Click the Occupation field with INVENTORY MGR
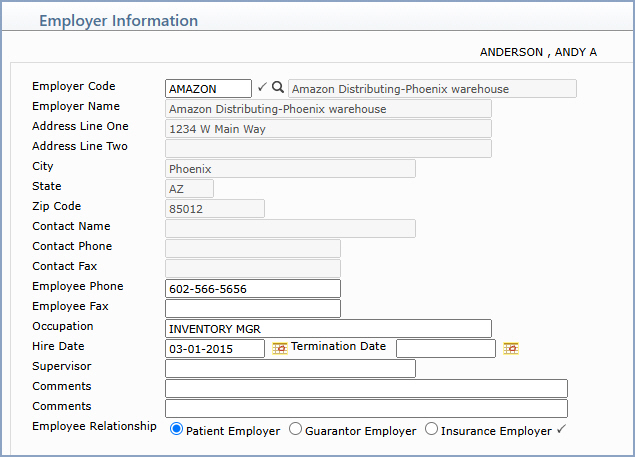Viewport: 635px width, 457px height. [x=328, y=329]
